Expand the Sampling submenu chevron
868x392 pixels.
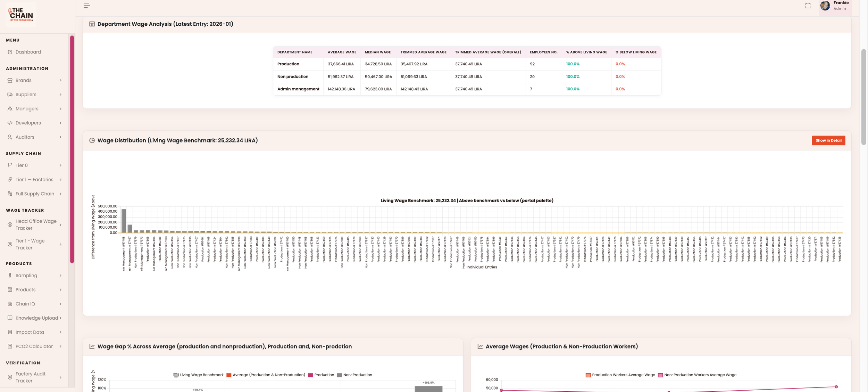(60, 276)
